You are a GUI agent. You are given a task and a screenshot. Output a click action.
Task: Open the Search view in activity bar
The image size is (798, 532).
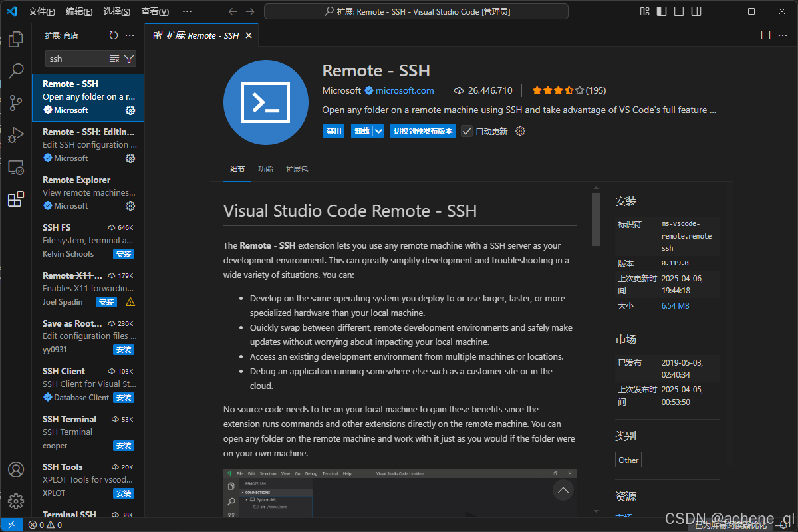tap(16, 70)
